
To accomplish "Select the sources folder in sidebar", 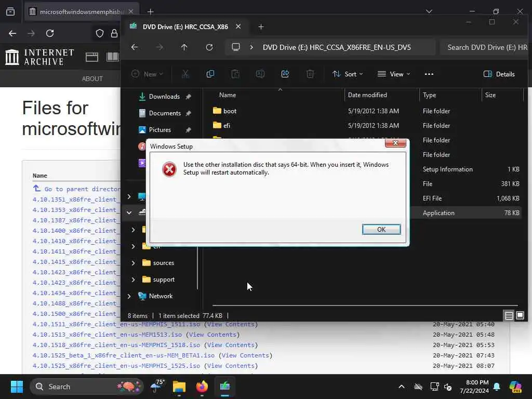I will coord(163,262).
